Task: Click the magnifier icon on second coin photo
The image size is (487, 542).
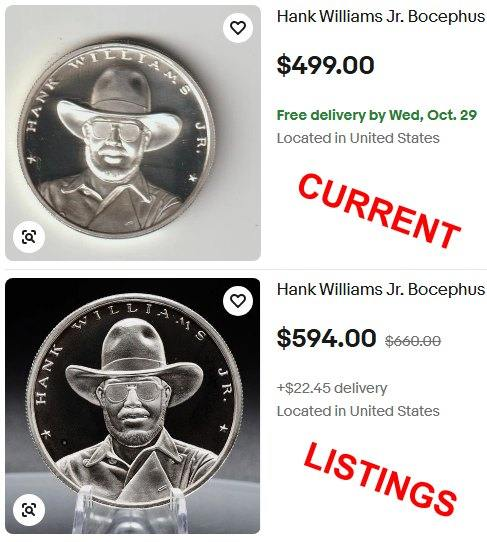Action: (29, 510)
